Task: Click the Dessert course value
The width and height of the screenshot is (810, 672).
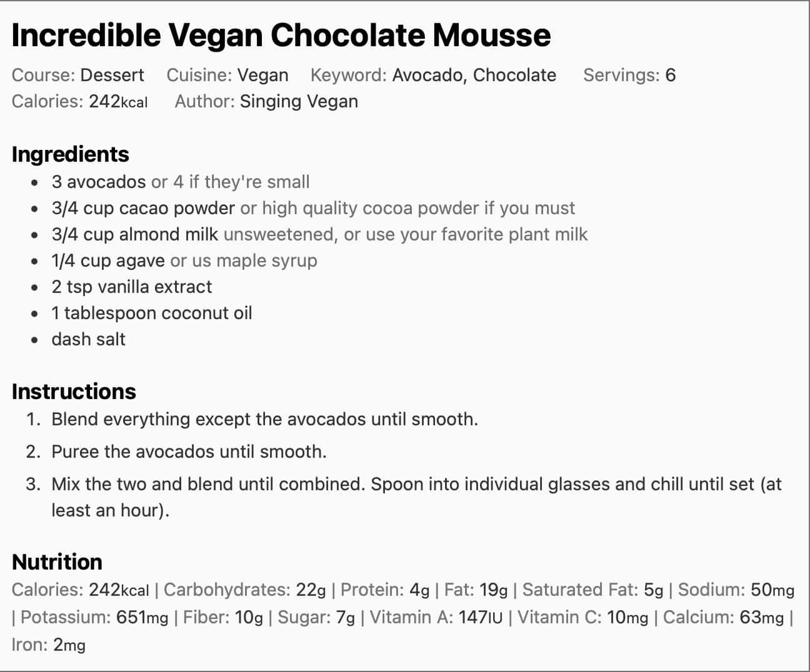Action: (x=112, y=75)
